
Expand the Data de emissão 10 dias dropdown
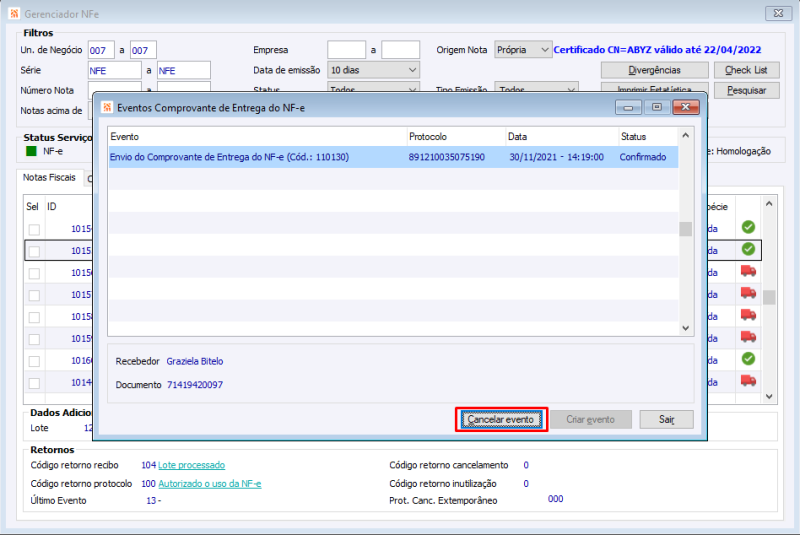click(x=373, y=70)
